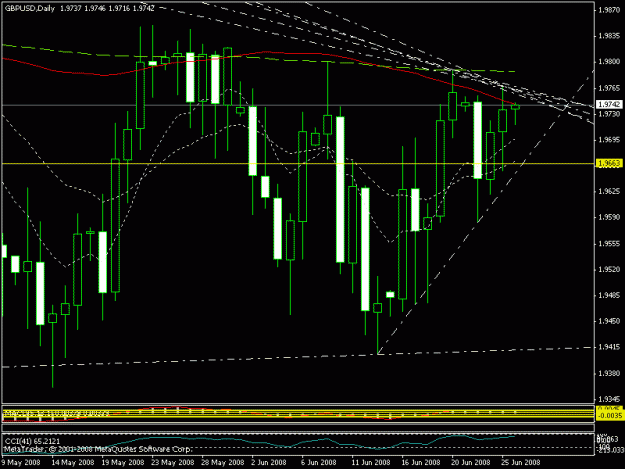Click the CCI(41) 65.2121 indicator label
Image resolution: width=625 pixels, height=469 pixels.
point(32,441)
